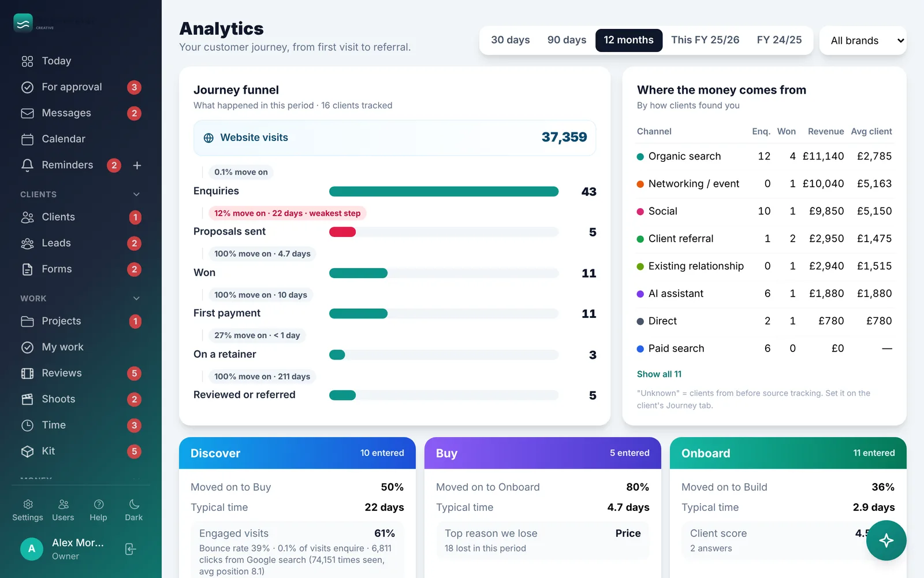
Task: Open the Shoots clapperboard icon
Action: 27,399
